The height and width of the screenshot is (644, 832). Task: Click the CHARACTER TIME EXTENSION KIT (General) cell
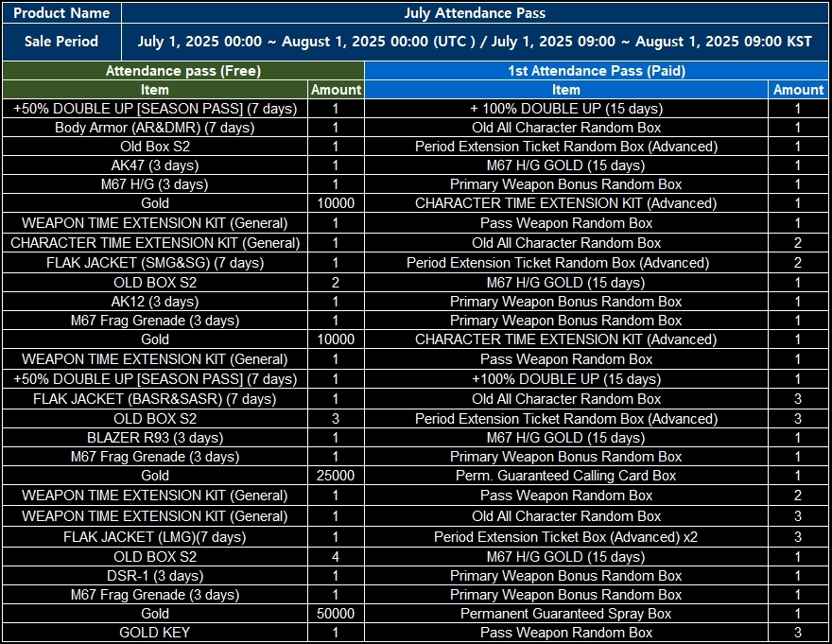pos(155,243)
